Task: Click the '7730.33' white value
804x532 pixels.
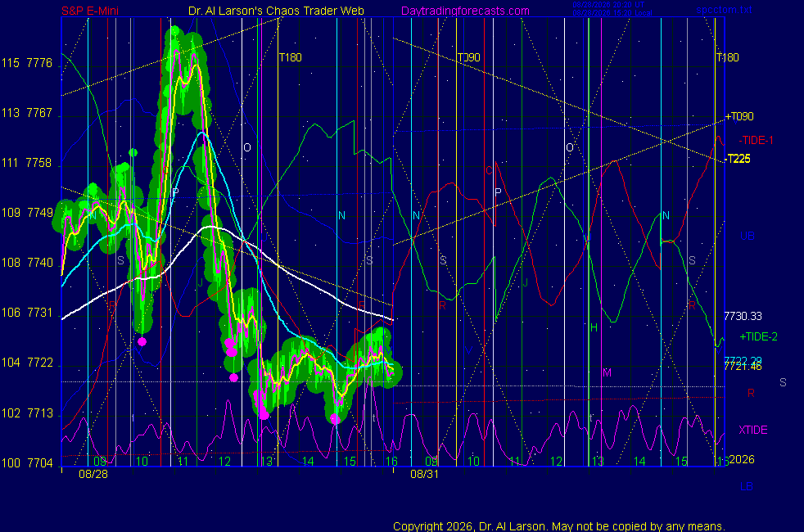Action: 743,316
